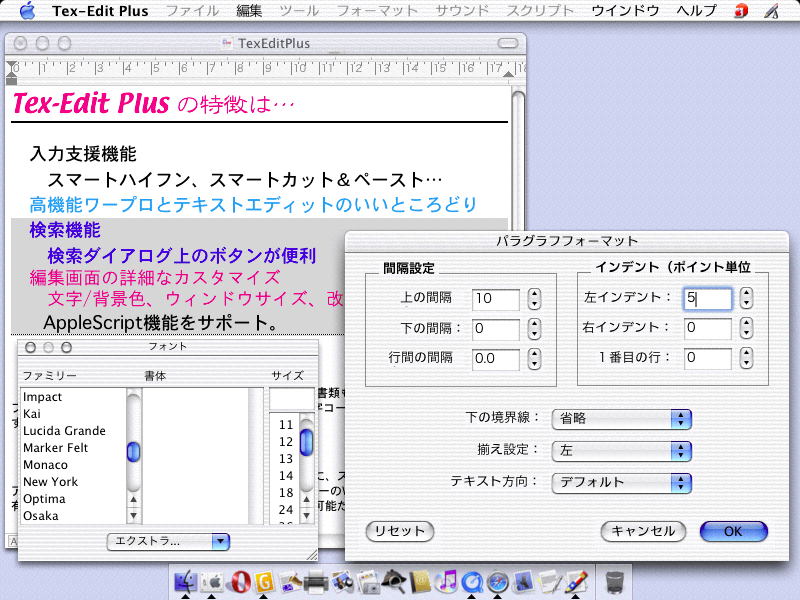
Task: Select the New York font family
Action: [x=51, y=482]
